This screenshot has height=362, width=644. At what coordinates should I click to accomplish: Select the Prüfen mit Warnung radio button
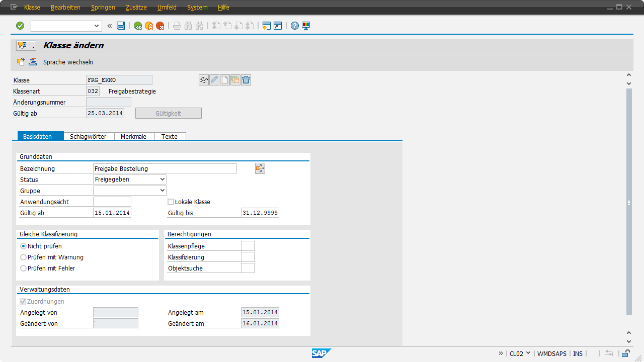[23, 257]
